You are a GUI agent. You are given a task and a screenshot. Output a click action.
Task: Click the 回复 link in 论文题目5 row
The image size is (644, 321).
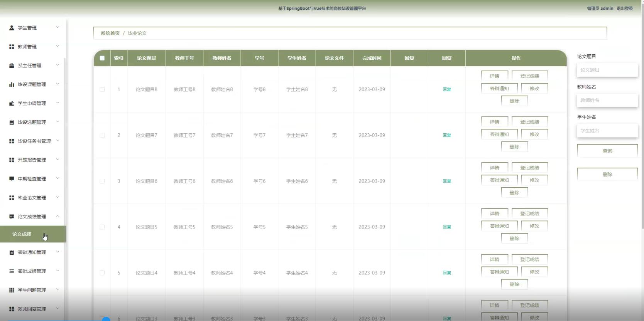click(447, 227)
